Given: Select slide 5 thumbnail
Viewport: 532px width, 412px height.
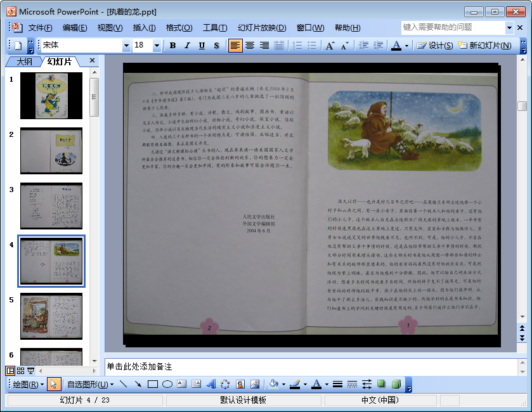Looking at the screenshot, I should point(51,316).
